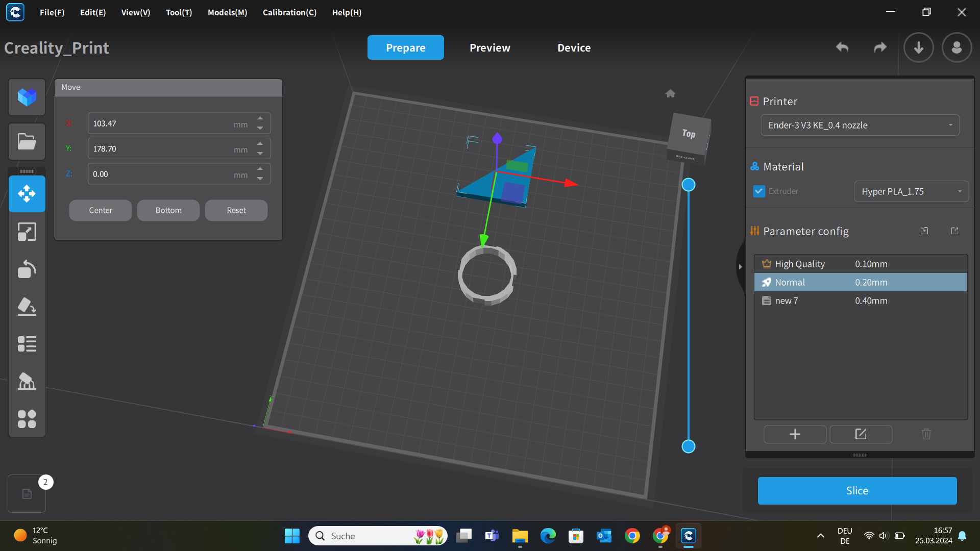Increase the Z position value
Viewport: 980px width, 551px height.
click(x=260, y=169)
